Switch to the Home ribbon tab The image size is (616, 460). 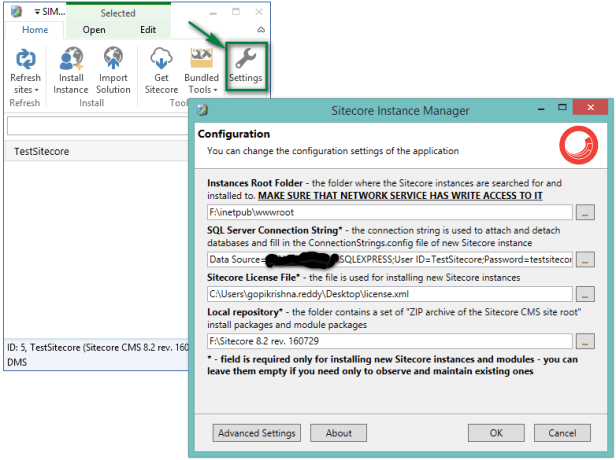point(35,30)
